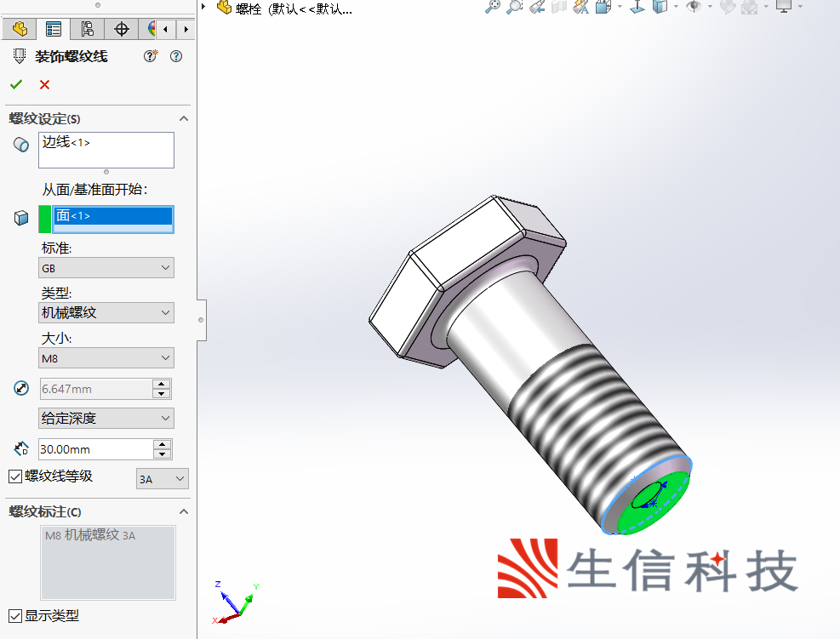Confirm cosmetic thread with green checkmark
Viewport: 840px width, 639px height.
pyautogui.click(x=16, y=84)
